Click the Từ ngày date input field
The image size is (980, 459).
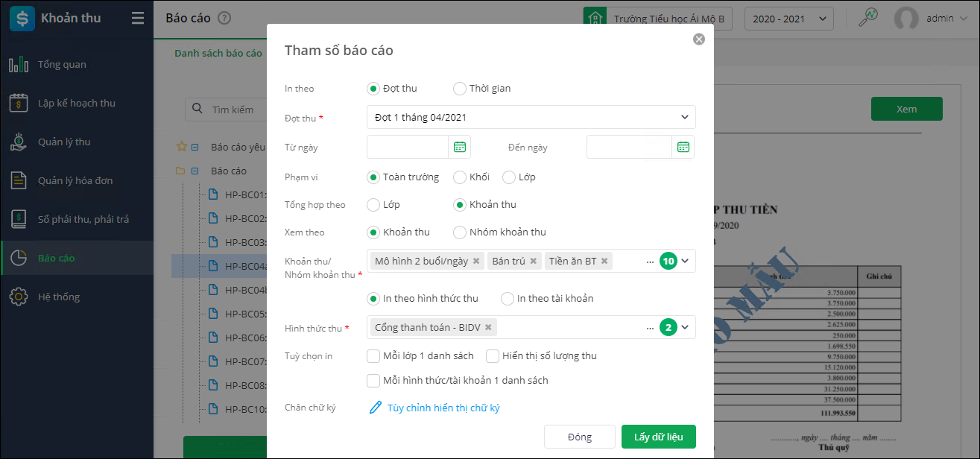coord(408,148)
